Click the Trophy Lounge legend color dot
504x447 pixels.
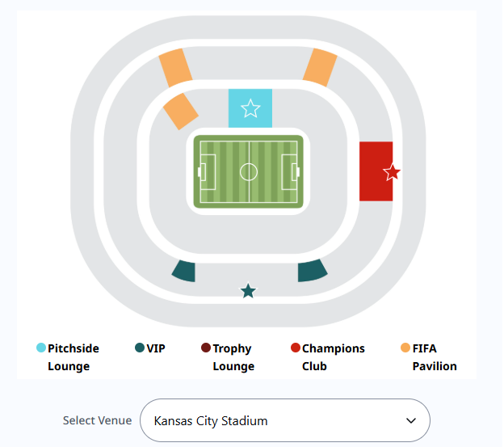point(206,348)
